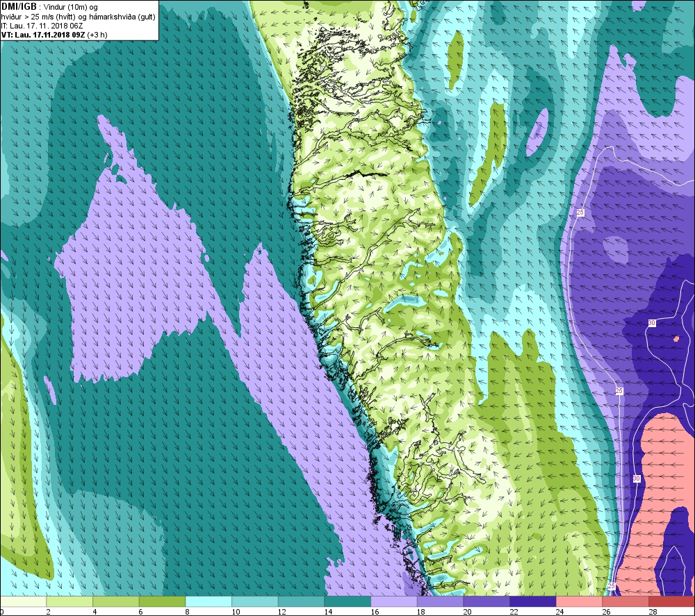Click the scale label '28'
The image size is (695, 616).
[653, 612]
